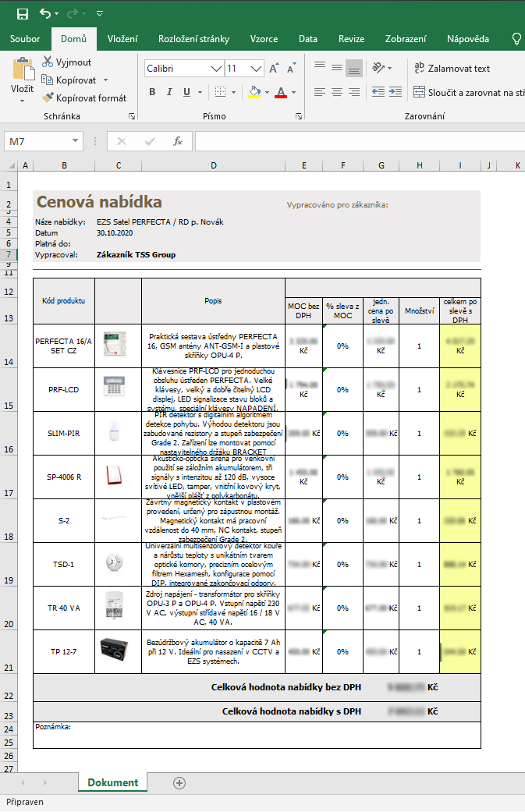The height and width of the screenshot is (812, 525).
Task: Click the decrease indent icon
Action: click(378, 92)
